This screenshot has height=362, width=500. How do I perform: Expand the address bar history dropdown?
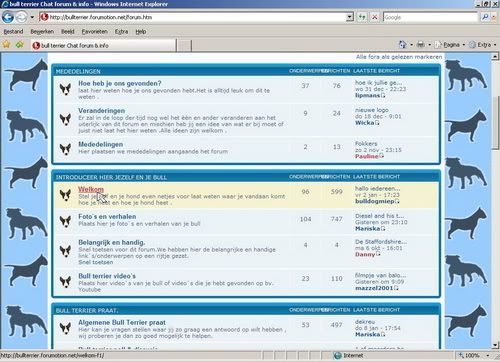tap(349, 17)
